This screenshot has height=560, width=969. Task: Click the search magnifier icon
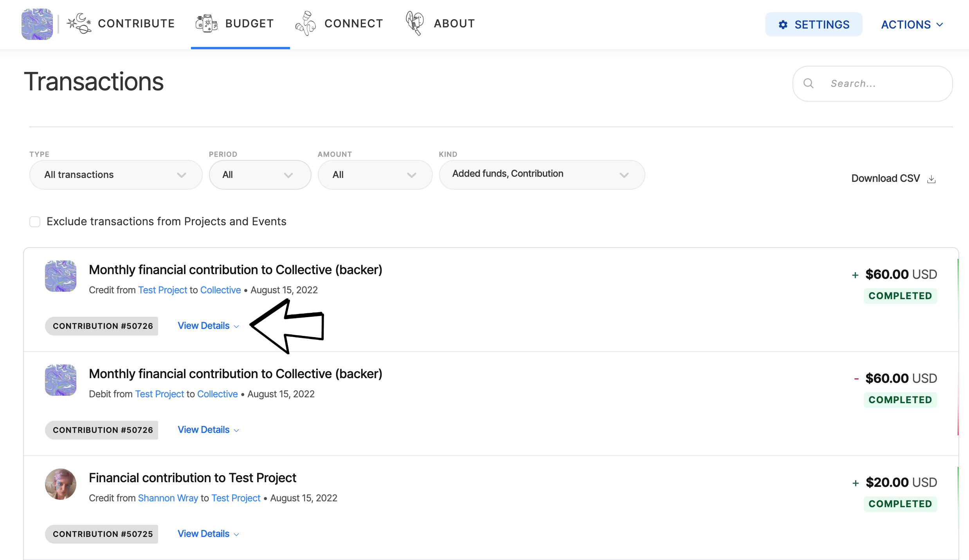808,83
